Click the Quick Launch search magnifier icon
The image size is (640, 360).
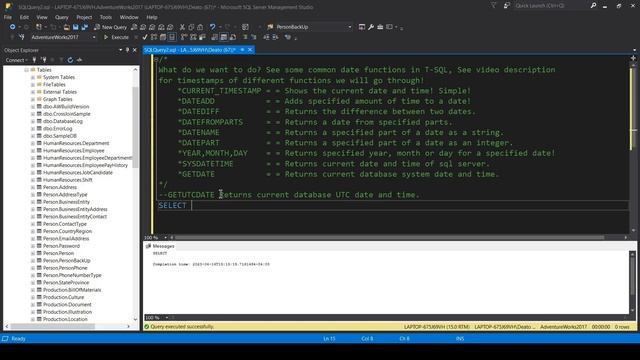coord(593,6)
